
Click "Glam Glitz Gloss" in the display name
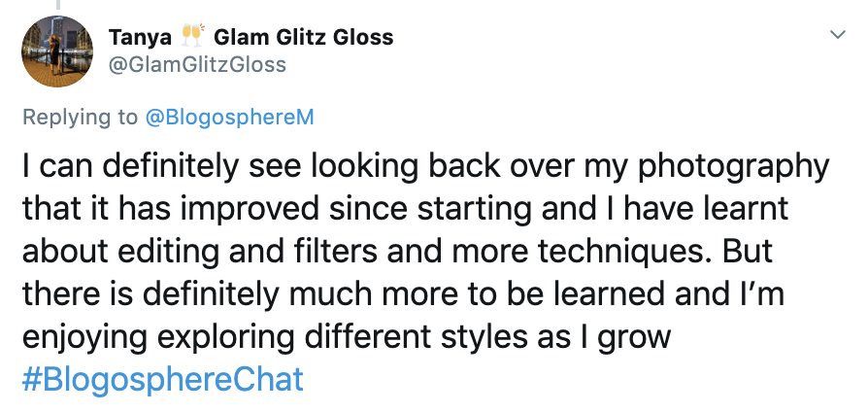[303, 38]
